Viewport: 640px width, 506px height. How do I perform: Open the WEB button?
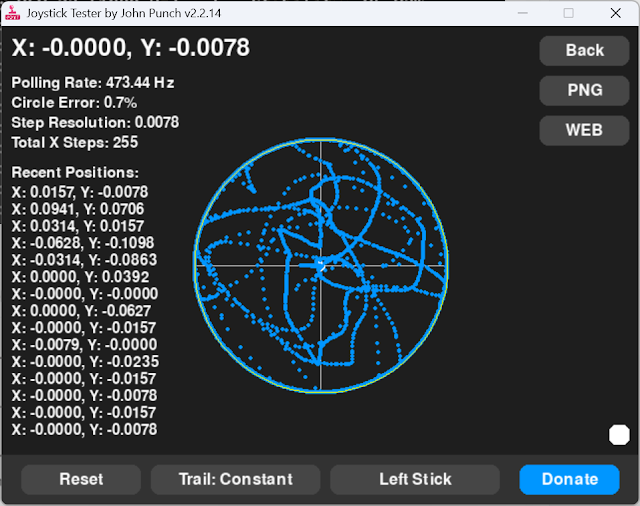[x=584, y=130]
